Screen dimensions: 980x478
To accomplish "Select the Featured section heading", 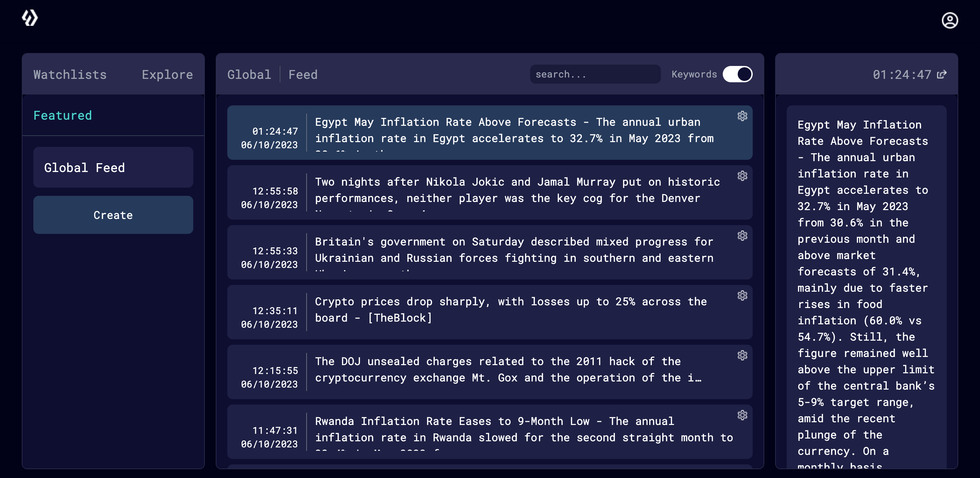I will point(63,115).
